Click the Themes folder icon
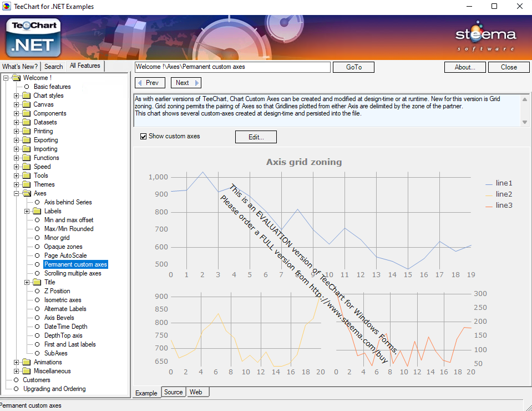This screenshot has height=411, width=532. point(27,184)
